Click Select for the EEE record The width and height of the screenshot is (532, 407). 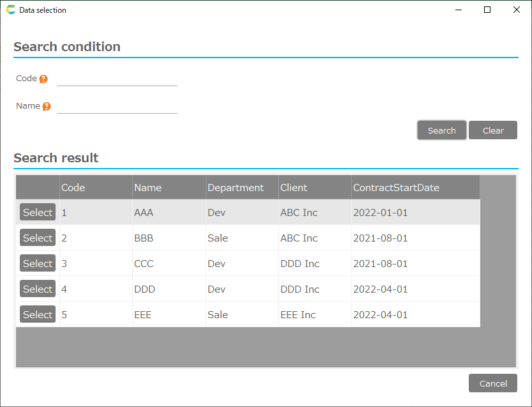[38, 314]
